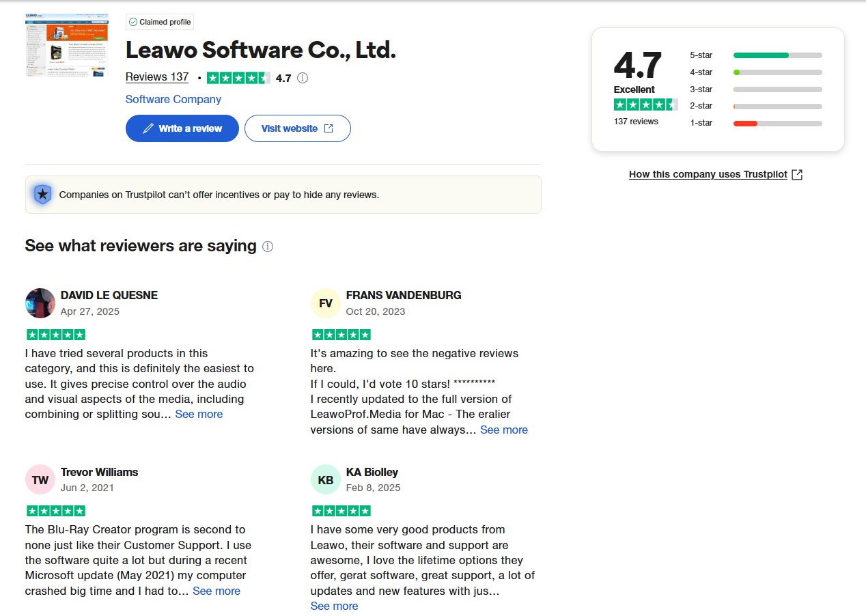866x616 pixels.
Task: Click the Visit website button
Action: tap(298, 128)
